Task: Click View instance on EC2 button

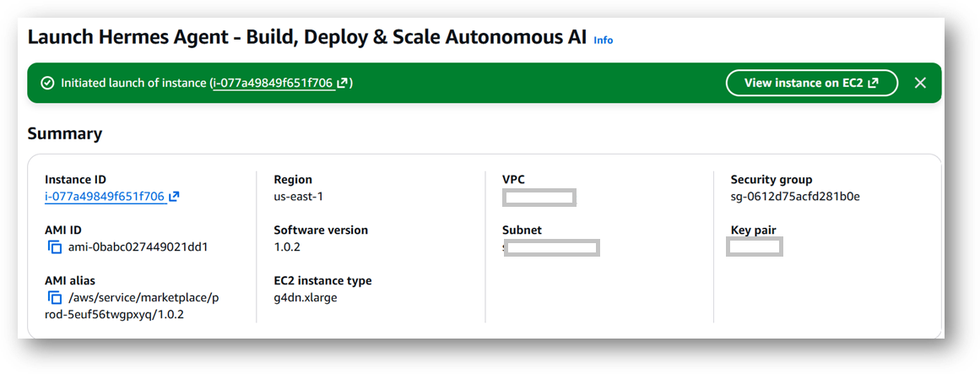Action: tap(811, 84)
